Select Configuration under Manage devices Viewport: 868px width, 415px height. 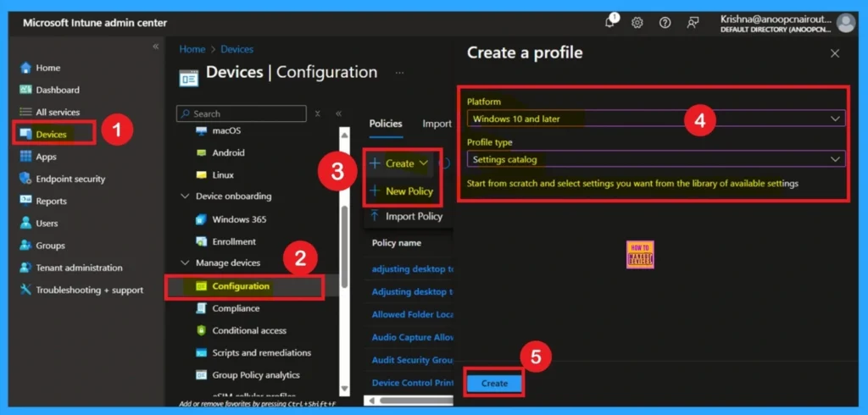point(241,286)
